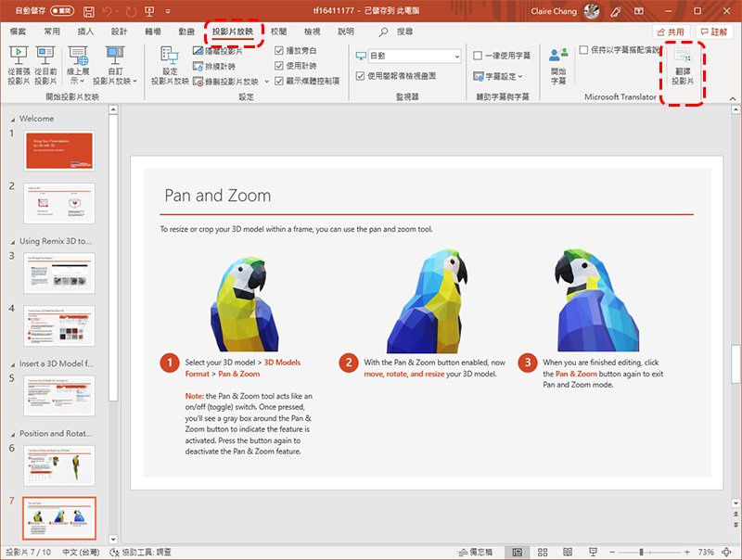The height and width of the screenshot is (560, 742).
Task: Click Start From Beginning icon in quick access toolbar
Action: tap(149, 11)
